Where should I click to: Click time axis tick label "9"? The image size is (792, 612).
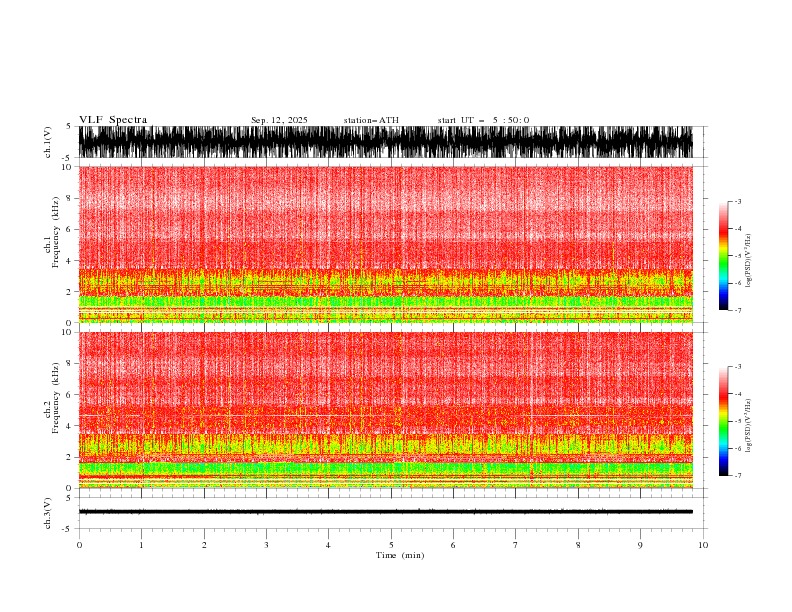click(x=640, y=545)
